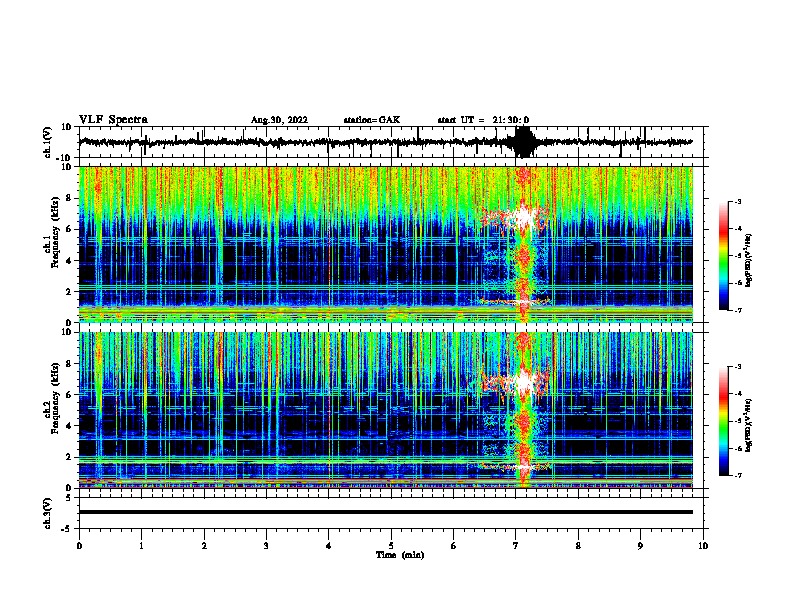
Task: Click the flat black ch.3 voltage trace
Action: (386, 512)
